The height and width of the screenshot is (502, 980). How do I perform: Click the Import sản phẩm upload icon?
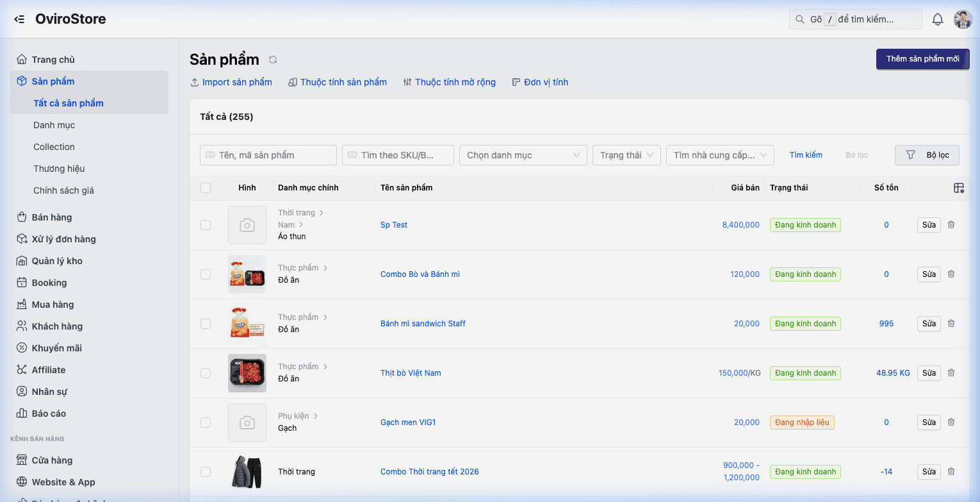point(194,81)
